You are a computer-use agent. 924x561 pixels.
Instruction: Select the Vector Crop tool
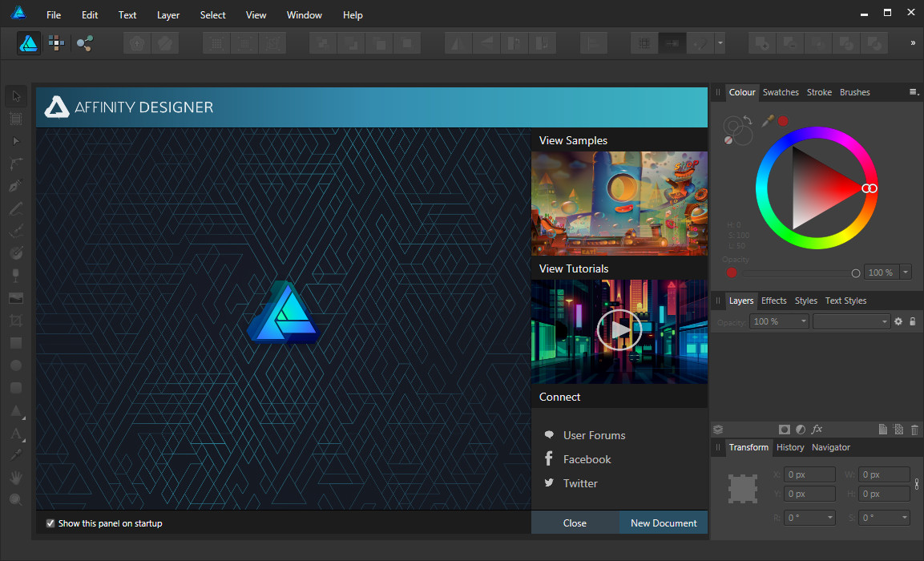pos(16,321)
